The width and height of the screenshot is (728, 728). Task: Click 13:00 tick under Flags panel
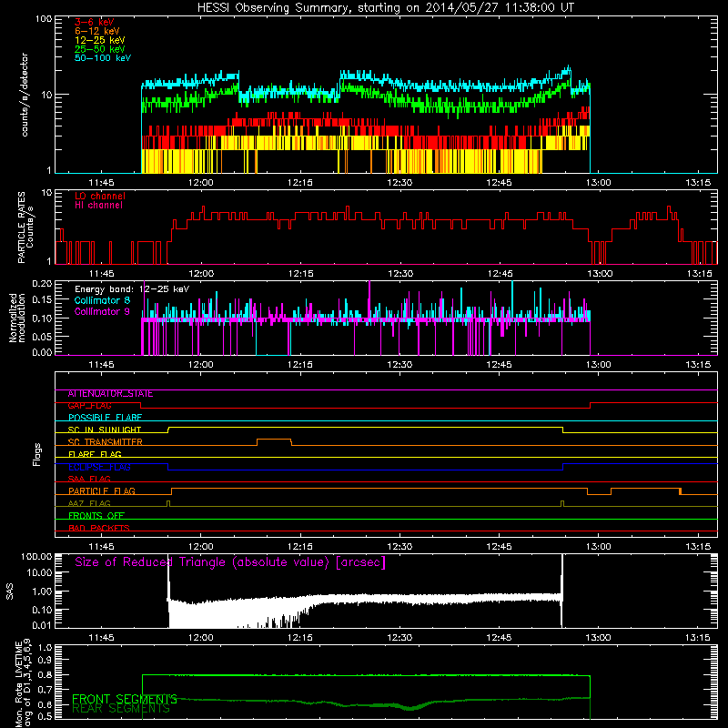click(599, 547)
